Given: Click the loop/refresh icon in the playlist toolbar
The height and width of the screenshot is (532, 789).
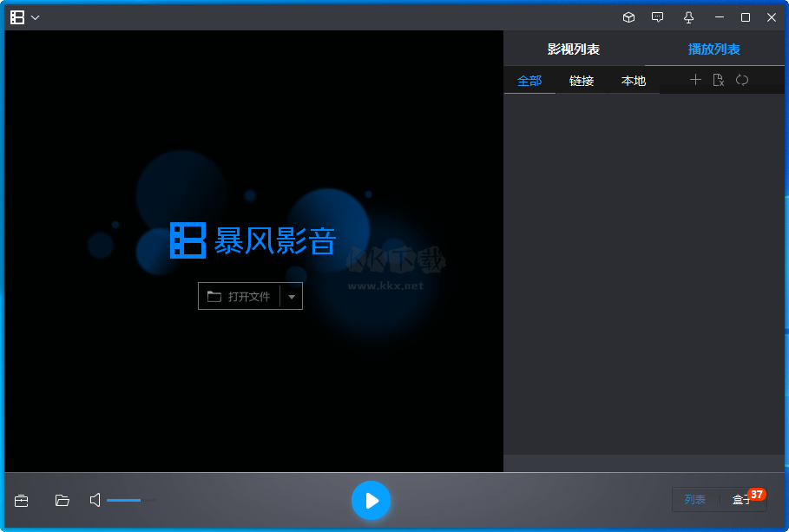Looking at the screenshot, I should coord(742,79).
